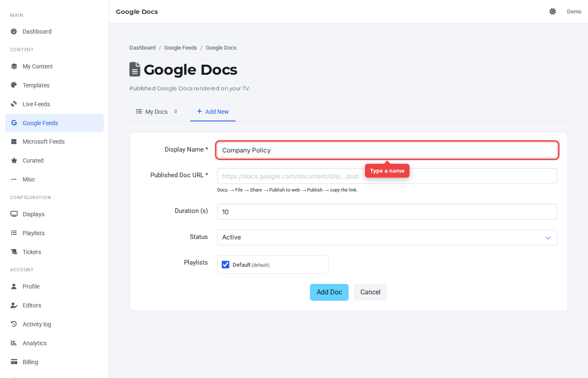Open Microsoft Feeds from the sidebar
Screen dimensions: 588x378
(54, 142)
